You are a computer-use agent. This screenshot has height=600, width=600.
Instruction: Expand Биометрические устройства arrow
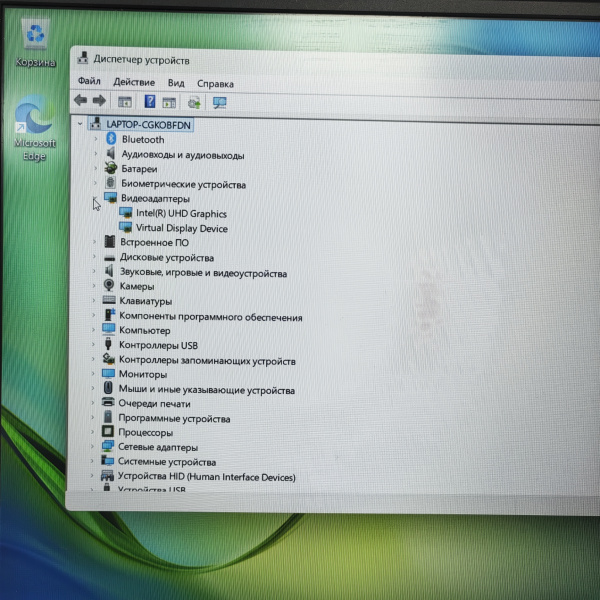point(95,183)
